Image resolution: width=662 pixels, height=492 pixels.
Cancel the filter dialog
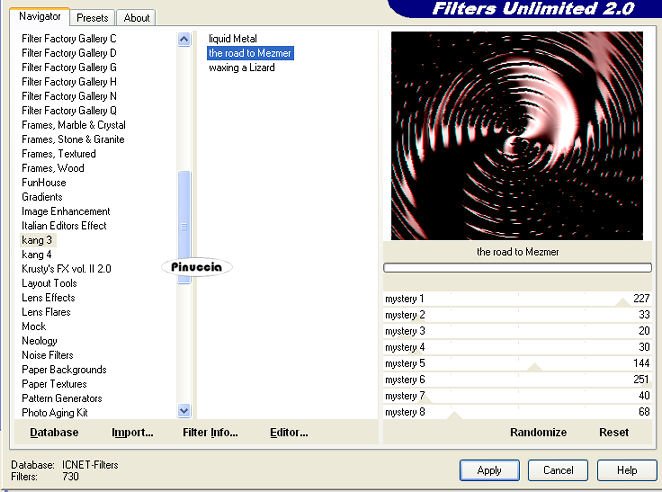coord(558,470)
